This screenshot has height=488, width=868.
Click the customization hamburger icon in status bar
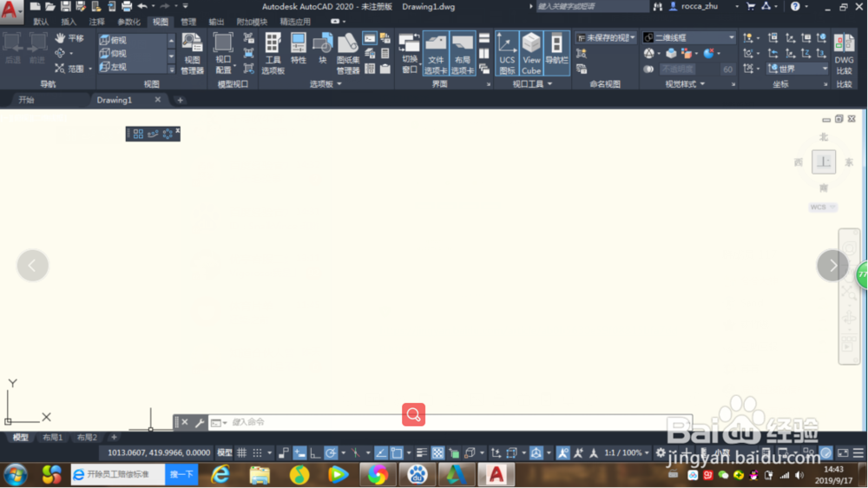click(858, 453)
